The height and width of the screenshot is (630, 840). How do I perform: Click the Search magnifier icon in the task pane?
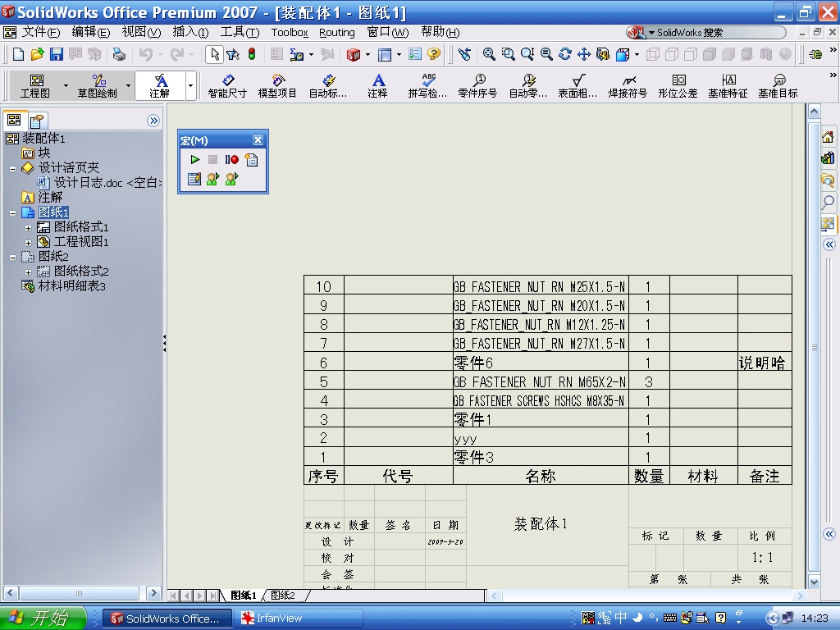pos(828,203)
